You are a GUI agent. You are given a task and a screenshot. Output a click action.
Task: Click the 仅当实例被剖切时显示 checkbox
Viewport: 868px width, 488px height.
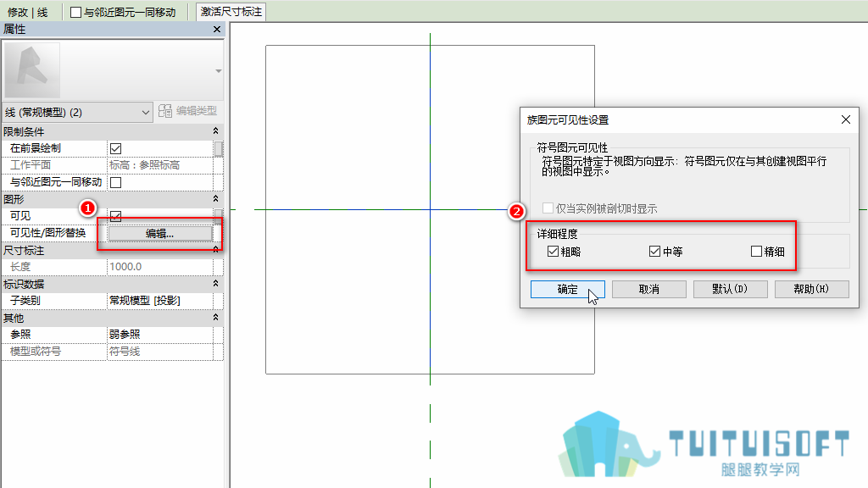click(548, 208)
